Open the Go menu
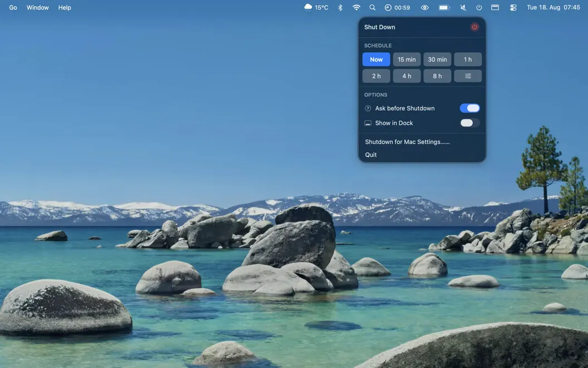 pos(13,7)
